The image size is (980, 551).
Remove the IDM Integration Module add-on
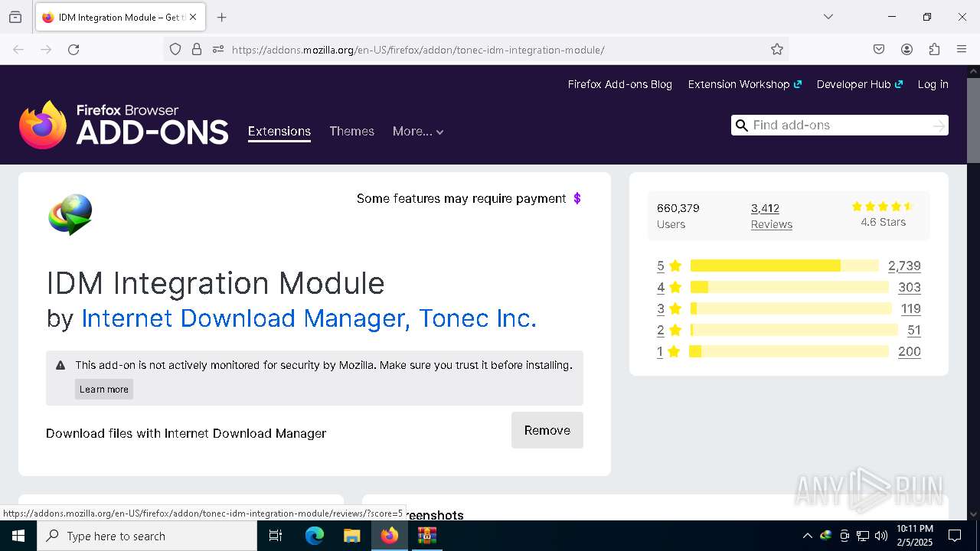coord(547,430)
